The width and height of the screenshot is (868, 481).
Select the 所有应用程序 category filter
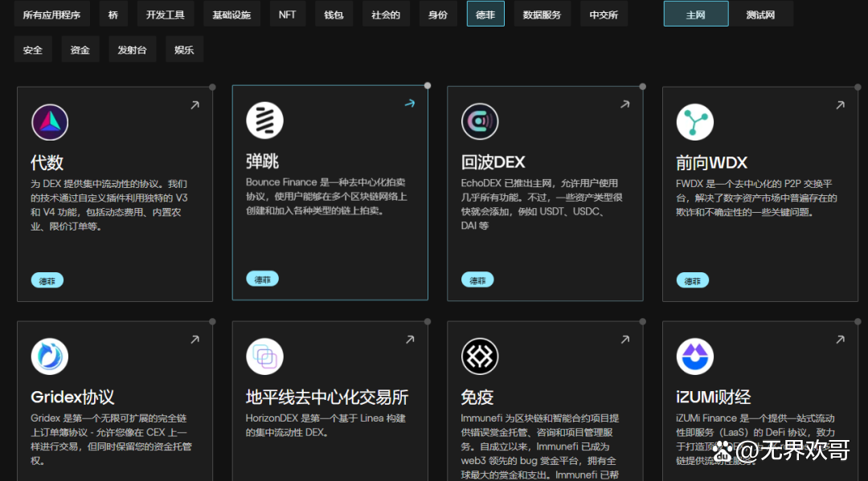51,14
